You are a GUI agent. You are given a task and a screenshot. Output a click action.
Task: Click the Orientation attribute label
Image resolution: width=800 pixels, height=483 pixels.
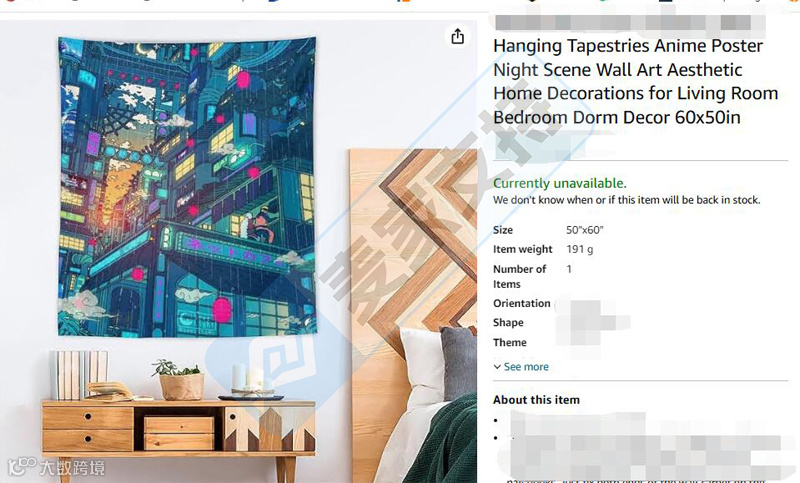(521, 303)
